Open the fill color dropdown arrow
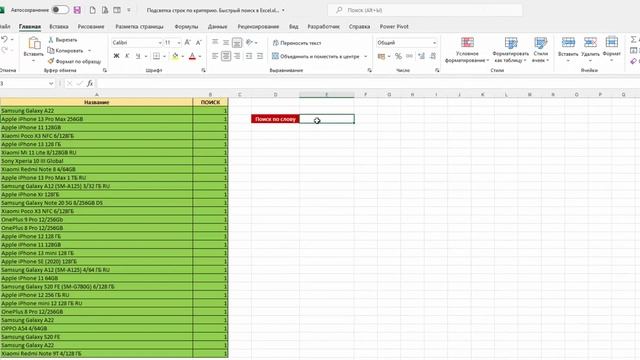The height and width of the screenshot is (360, 640). click(183, 56)
